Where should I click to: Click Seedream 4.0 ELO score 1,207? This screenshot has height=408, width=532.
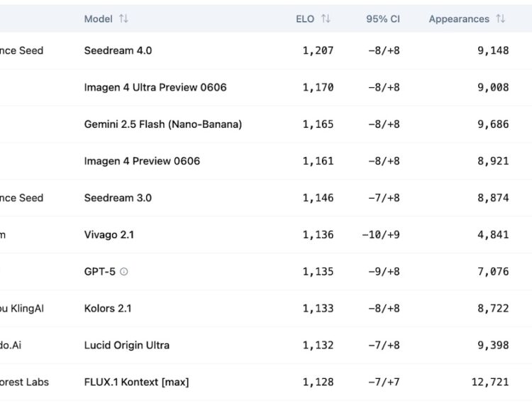click(318, 50)
